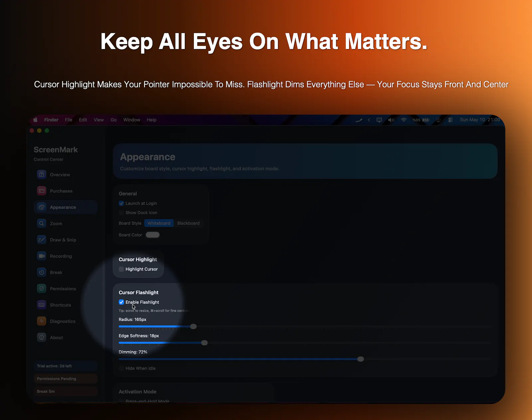
Task: Select the Appearance palette icon in sidebar
Action: 42,207
